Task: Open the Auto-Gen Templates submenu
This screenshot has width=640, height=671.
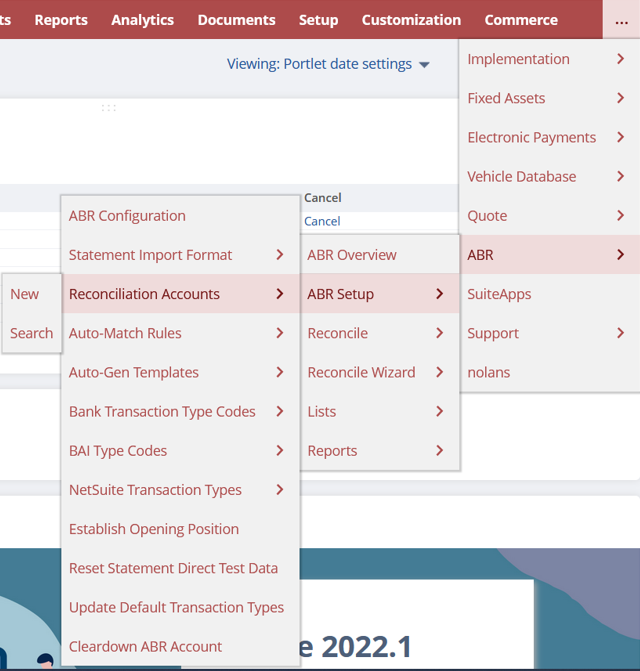Action: tap(178, 372)
